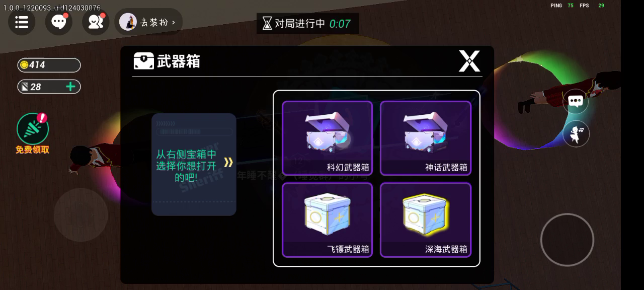Tap the right action circle button
Viewport: 644px width, 290px height.
pyautogui.click(x=567, y=240)
